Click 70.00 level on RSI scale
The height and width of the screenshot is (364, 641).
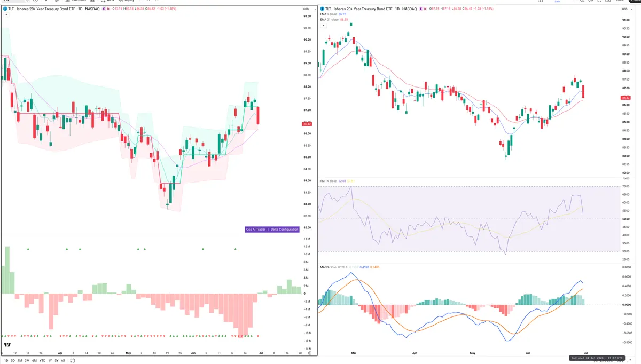point(626,187)
